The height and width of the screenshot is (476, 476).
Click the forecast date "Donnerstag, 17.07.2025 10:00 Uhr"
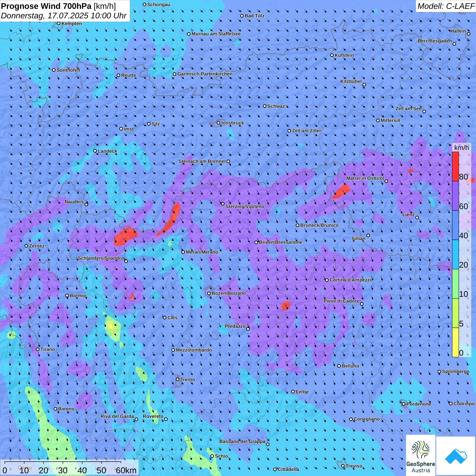[x=64, y=16]
